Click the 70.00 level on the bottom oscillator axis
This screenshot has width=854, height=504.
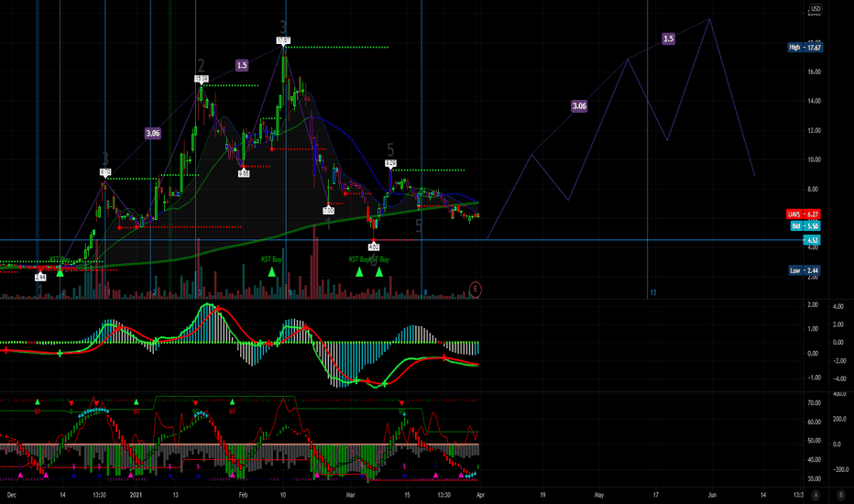[x=814, y=402]
